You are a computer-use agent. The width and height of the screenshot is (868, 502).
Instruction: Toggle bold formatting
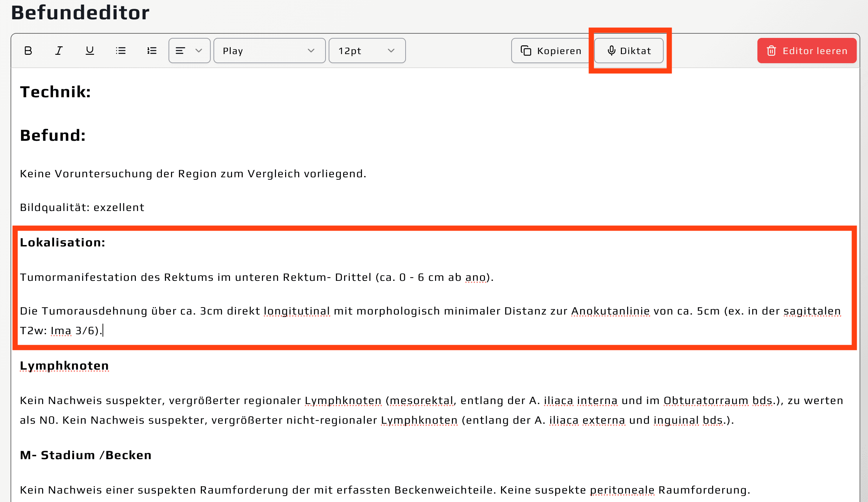pyautogui.click(x=28, y=51)
